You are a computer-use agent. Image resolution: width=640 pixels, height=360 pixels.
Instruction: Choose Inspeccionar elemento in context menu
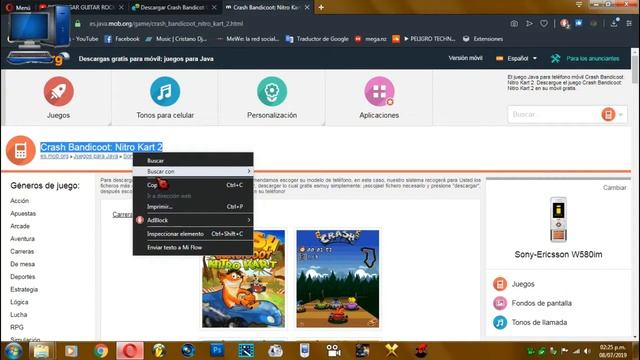tap(193, 234)
